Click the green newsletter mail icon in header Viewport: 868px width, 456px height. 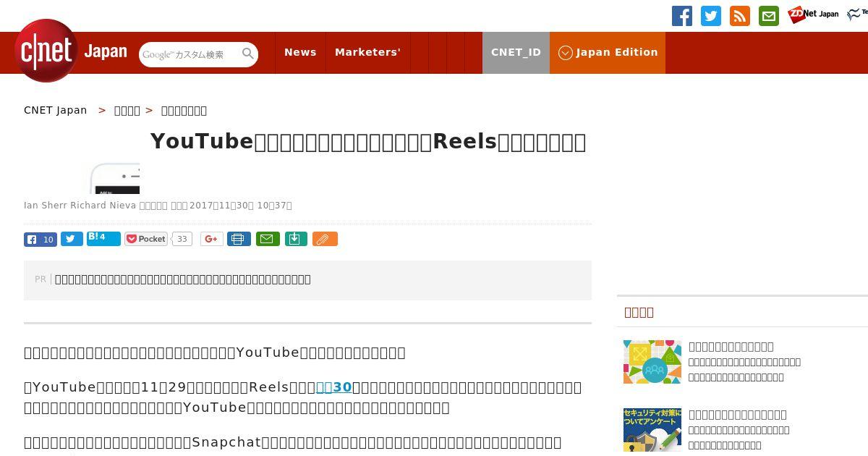click(x=769, y=16)
